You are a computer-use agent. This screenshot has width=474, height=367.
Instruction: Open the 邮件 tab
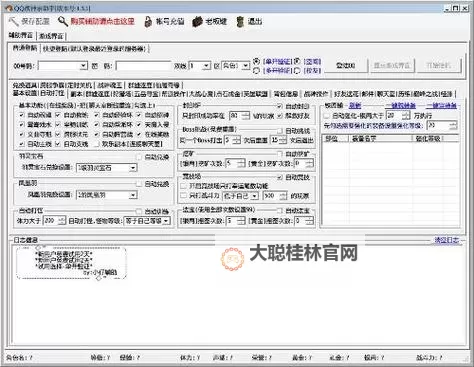368,94
